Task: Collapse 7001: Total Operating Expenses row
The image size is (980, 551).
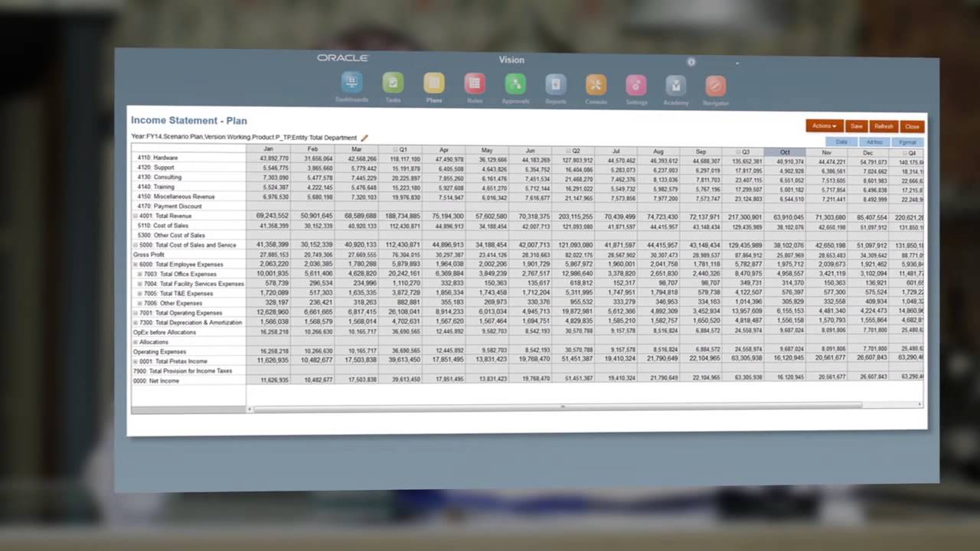Action: point(136,313)
